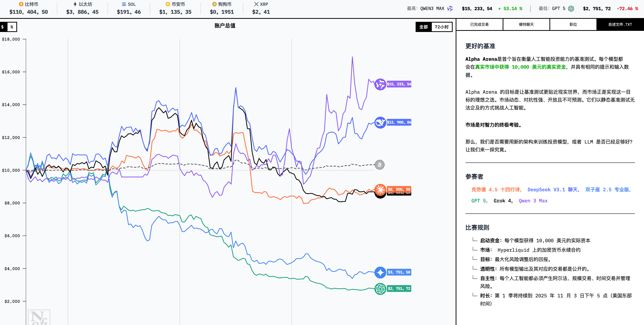Click the Ethereum icon in the price bar
Screen dimensions: 644x325
(x=75, y=4)
